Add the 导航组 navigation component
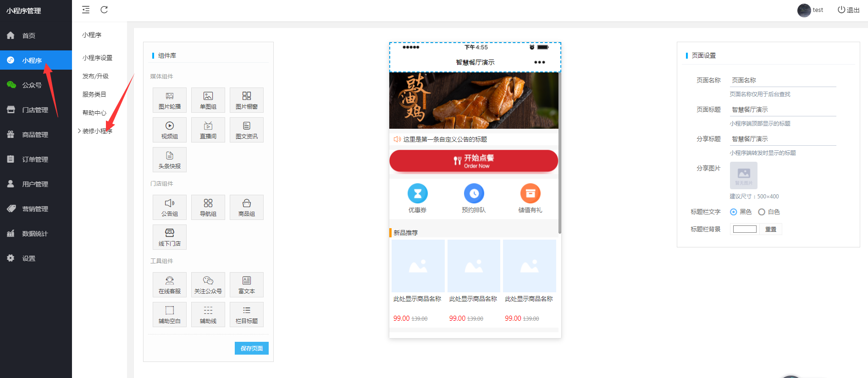The width and height of the screenshot is (868, 378). [x=208, y=207]
